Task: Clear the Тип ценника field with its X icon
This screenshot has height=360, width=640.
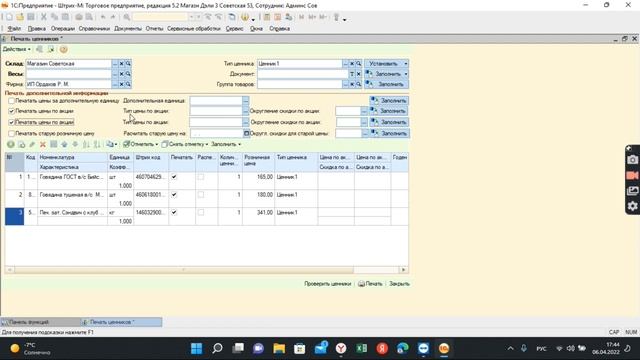Action: coord(352,64)
